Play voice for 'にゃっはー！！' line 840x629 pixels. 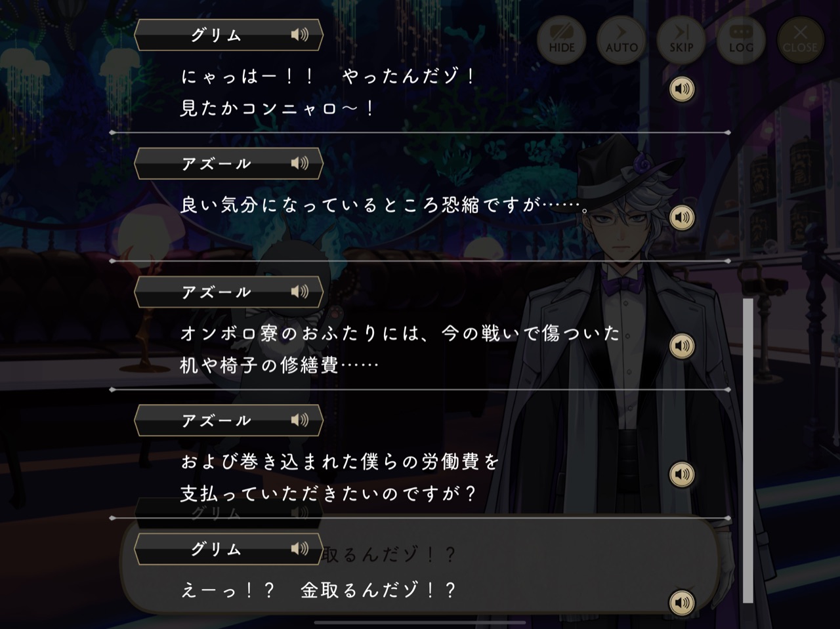click(682, 89)
